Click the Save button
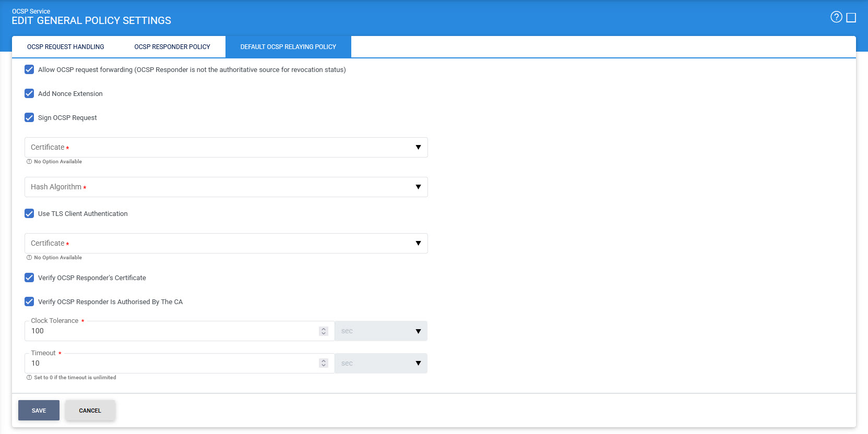The image size is (868, 434). pyautogui.click(x=39, y=411)
